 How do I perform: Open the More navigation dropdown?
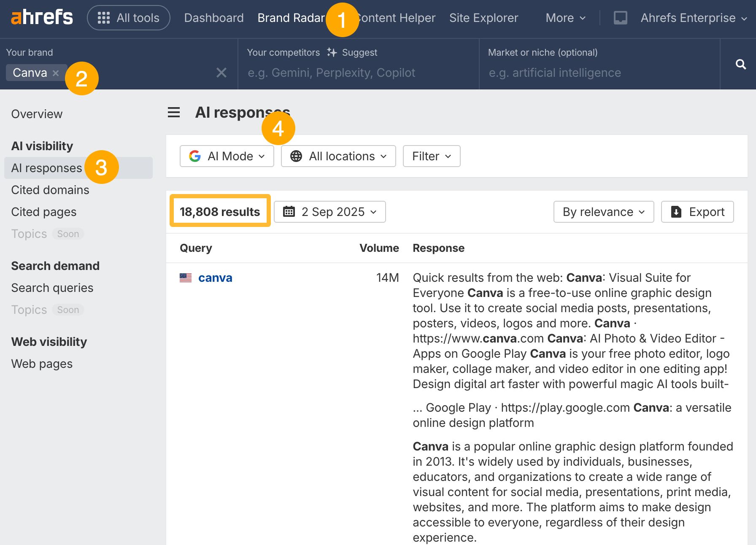click(565, 18)
